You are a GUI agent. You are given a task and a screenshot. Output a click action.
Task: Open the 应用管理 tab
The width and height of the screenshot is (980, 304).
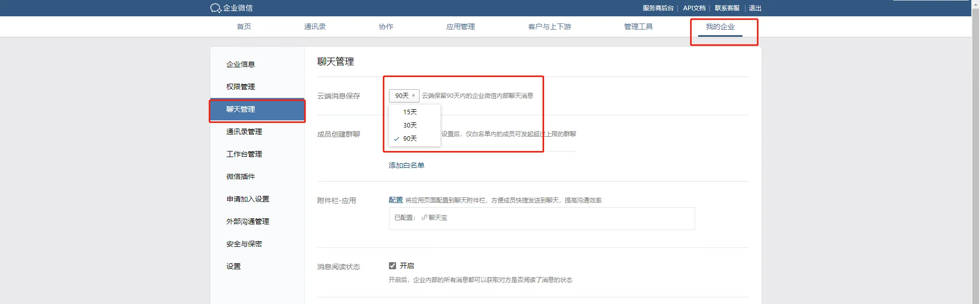(x=460, y=27)
